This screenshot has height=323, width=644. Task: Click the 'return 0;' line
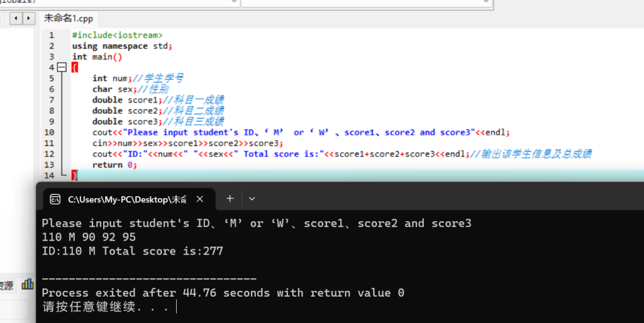pos(114,165)
